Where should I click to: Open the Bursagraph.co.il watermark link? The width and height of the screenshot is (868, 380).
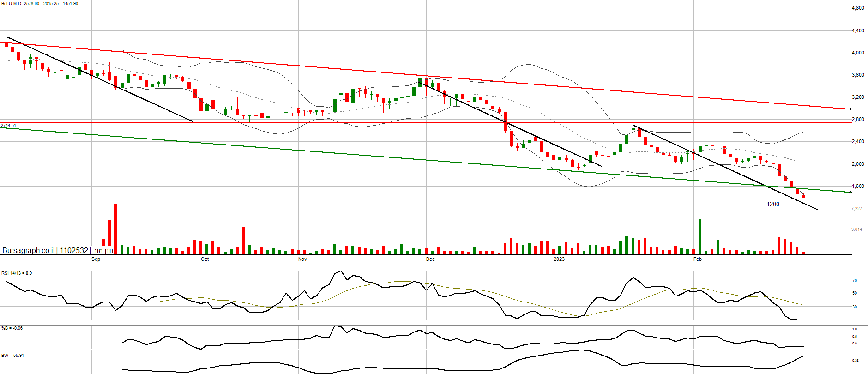29,250
